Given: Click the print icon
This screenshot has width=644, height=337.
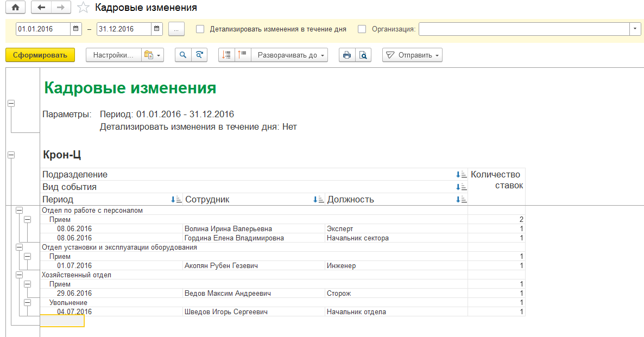Looking at the screenshot, I should (x=346, y=55).
